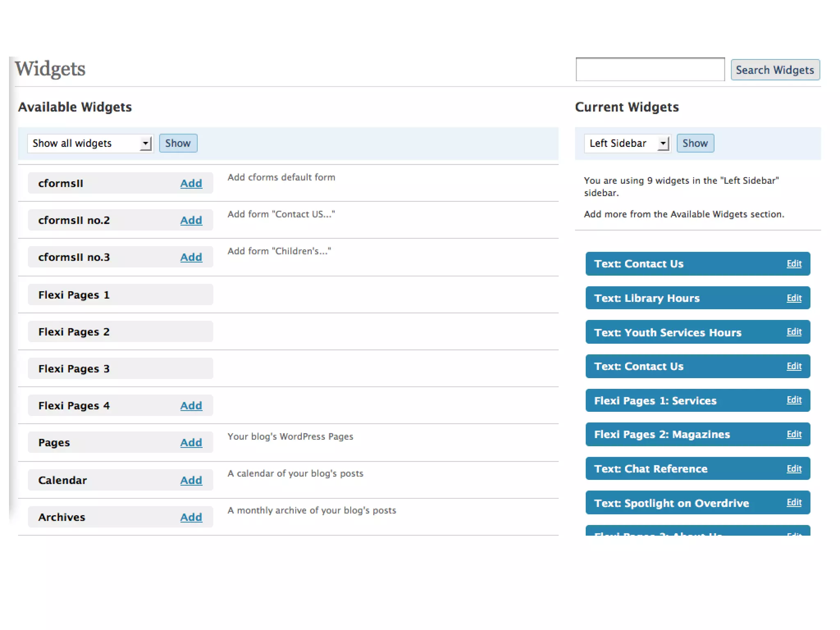The height and width of the screenshot is (630, 840).
Task: Click 'Add cforms default form' description
Action: point(281,177)
